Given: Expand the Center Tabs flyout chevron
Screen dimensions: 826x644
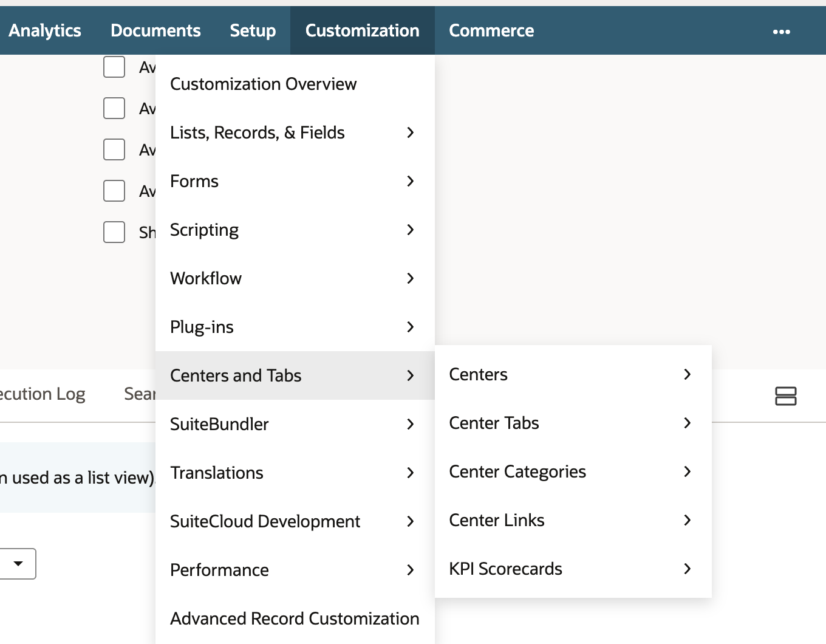Looking at the screenshot, I should [688, 423].
